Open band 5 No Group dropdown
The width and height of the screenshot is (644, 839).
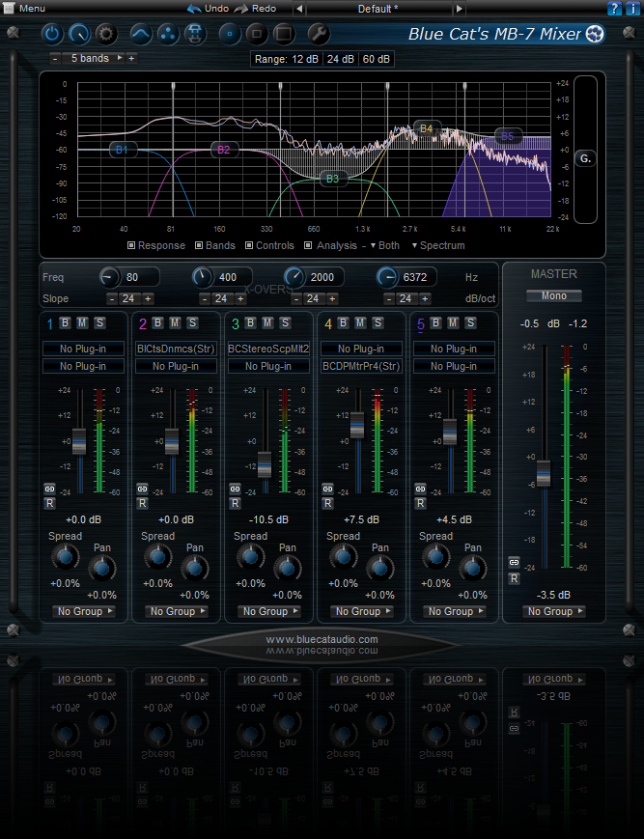pyautogui.click(x=454, y=611)
